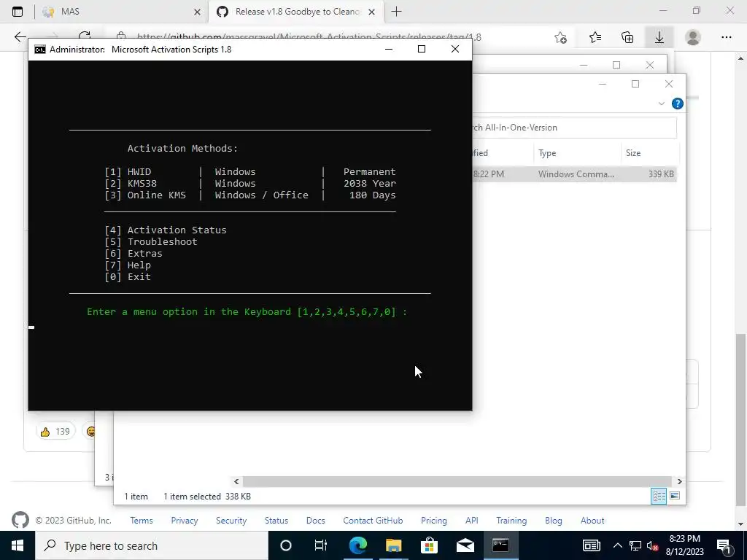
Task: Open Edge Settings and more menu
Action: pyautogui.click(x=726, y=37)
